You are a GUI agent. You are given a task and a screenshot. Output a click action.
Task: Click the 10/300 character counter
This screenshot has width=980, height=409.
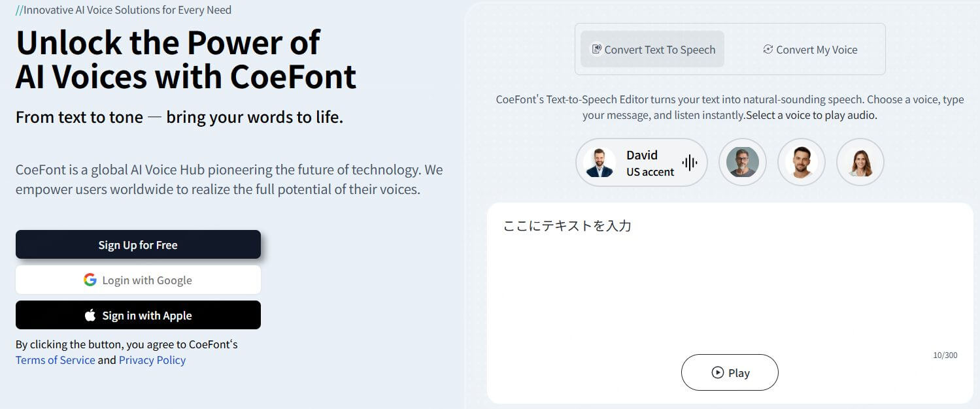pyautogui.click(x=945, y=355)
